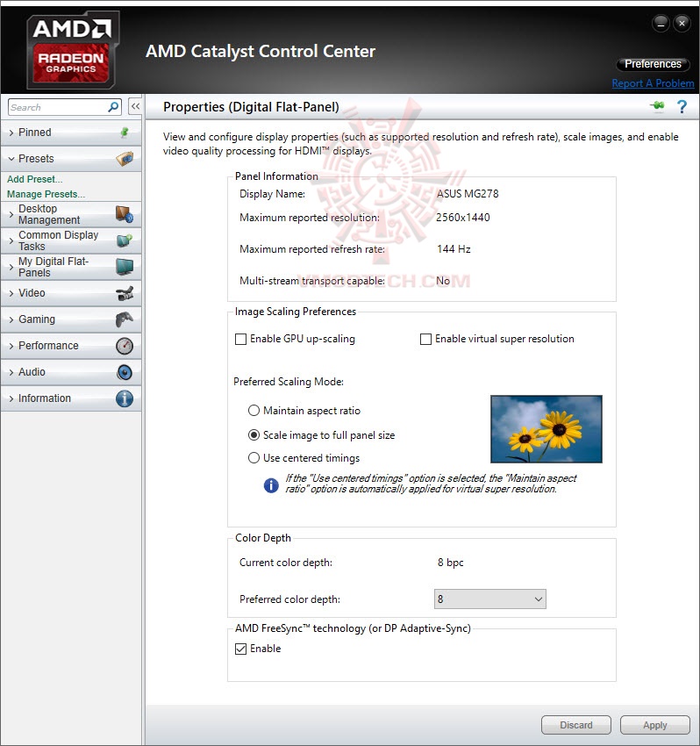Viewport: 700px width, 746px height.
Task: Expand the Gaming section
Action: pyautogui.click(x=11, y=319)
